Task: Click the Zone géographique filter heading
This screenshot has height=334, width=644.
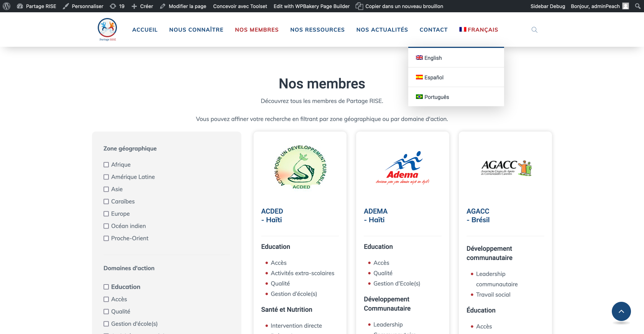Action: [x=130, y=148]
